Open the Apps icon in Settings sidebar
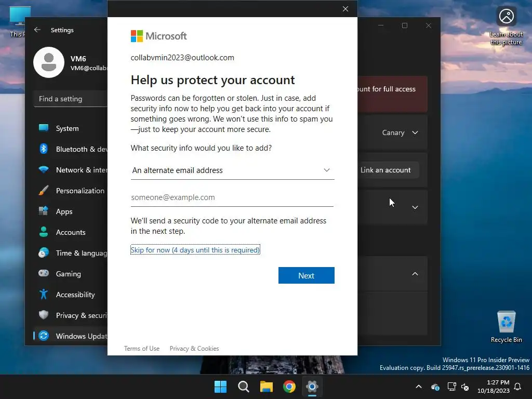The image size is (532, 399). [44, 211]
